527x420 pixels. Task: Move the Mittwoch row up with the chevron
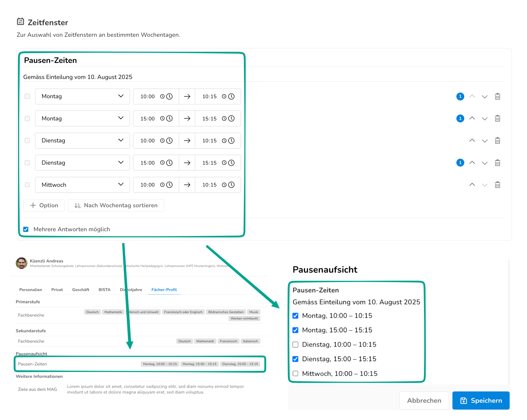(472, 185)
